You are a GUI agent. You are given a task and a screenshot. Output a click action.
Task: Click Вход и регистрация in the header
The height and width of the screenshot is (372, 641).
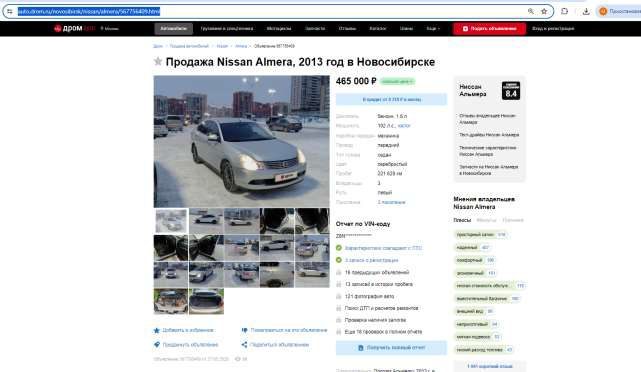pyautogui.click(x=553, y=29)
